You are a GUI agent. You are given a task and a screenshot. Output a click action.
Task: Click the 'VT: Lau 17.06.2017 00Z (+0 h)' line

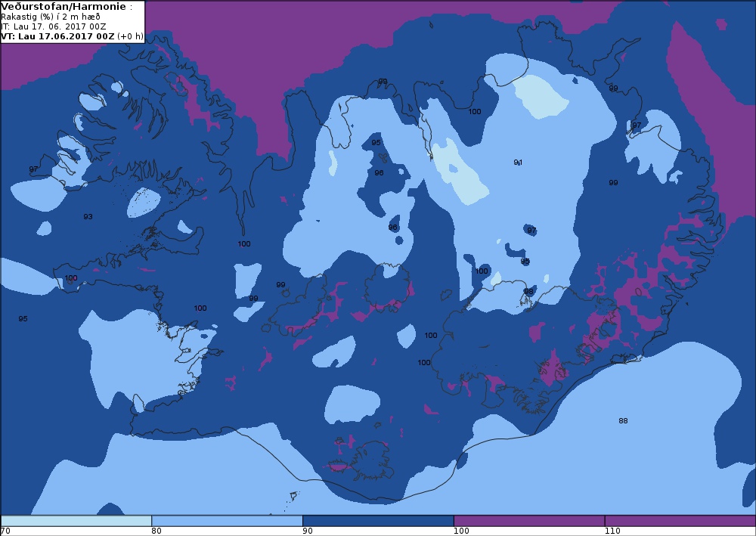(x=73, y=36)
